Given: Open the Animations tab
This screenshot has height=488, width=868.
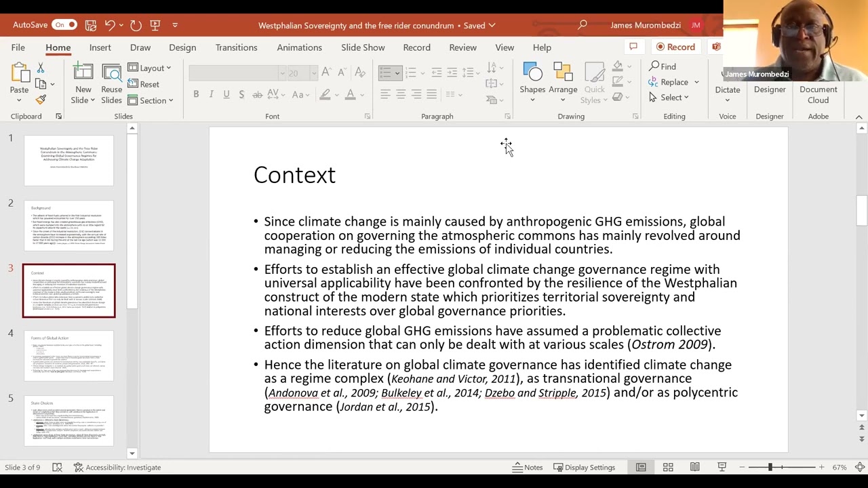Looking at the screenshot, I should point(299,47).
